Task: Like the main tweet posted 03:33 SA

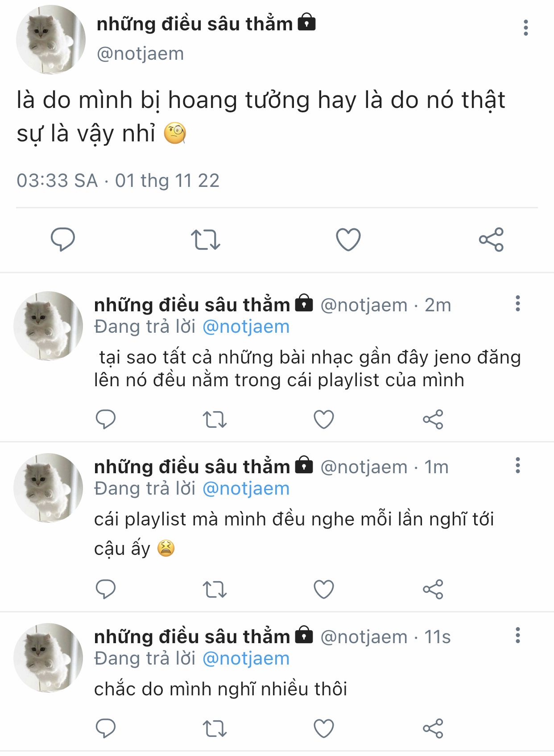Action: coord(348,240)
